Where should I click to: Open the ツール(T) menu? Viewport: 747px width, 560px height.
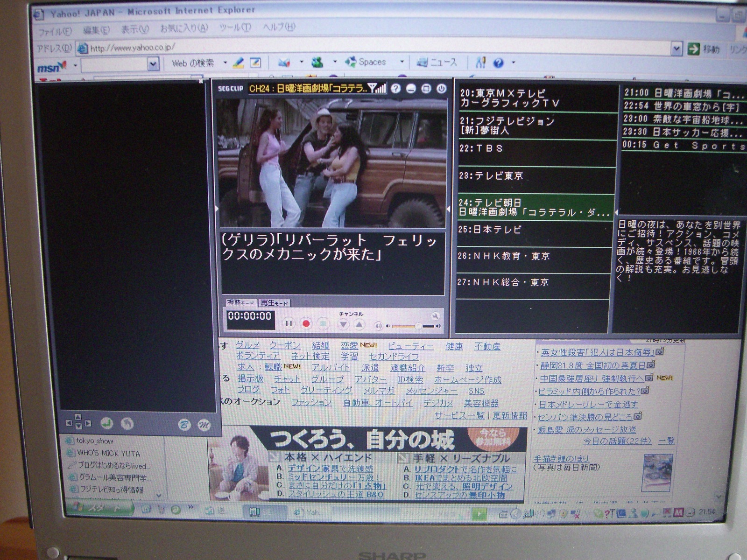coord(235,28)
